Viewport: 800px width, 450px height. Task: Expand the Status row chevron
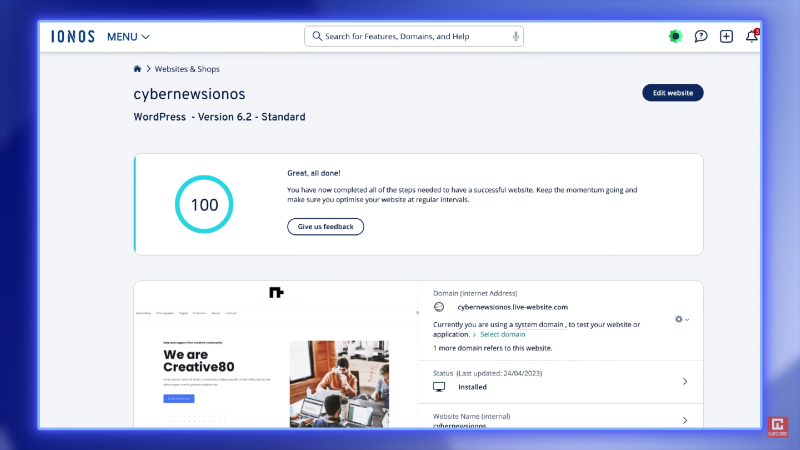click(x=685, y=381)
